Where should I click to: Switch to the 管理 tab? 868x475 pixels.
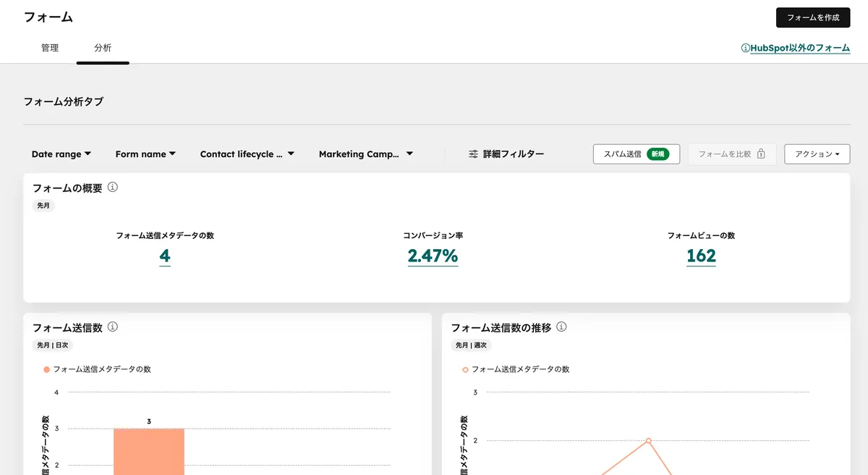tap(50, 48)
